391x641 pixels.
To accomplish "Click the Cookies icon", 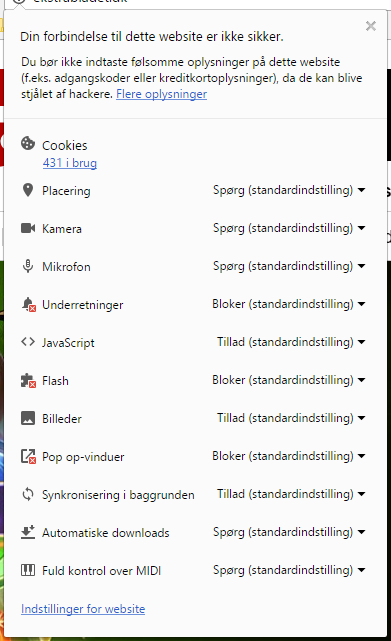I will coord(28,143).
